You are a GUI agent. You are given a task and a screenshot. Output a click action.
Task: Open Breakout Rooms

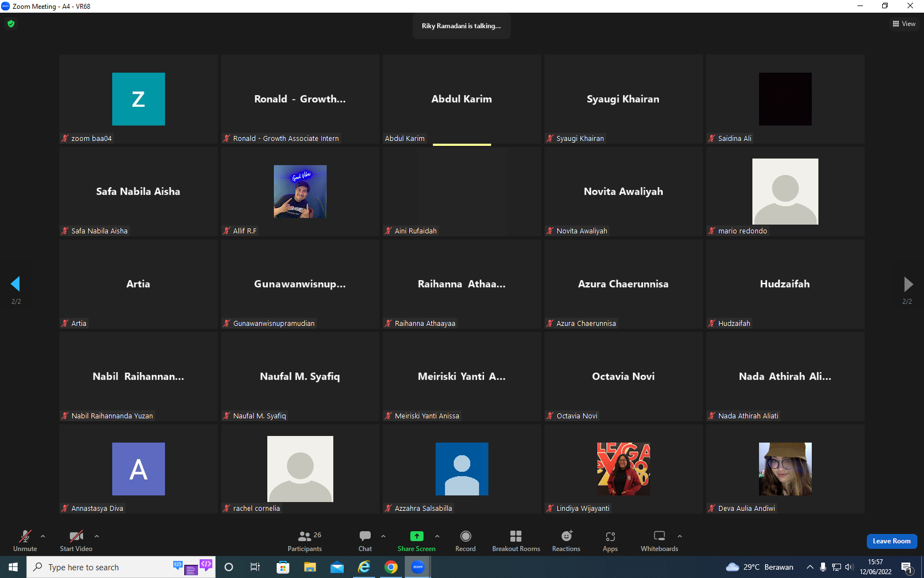tap(516, 541)
